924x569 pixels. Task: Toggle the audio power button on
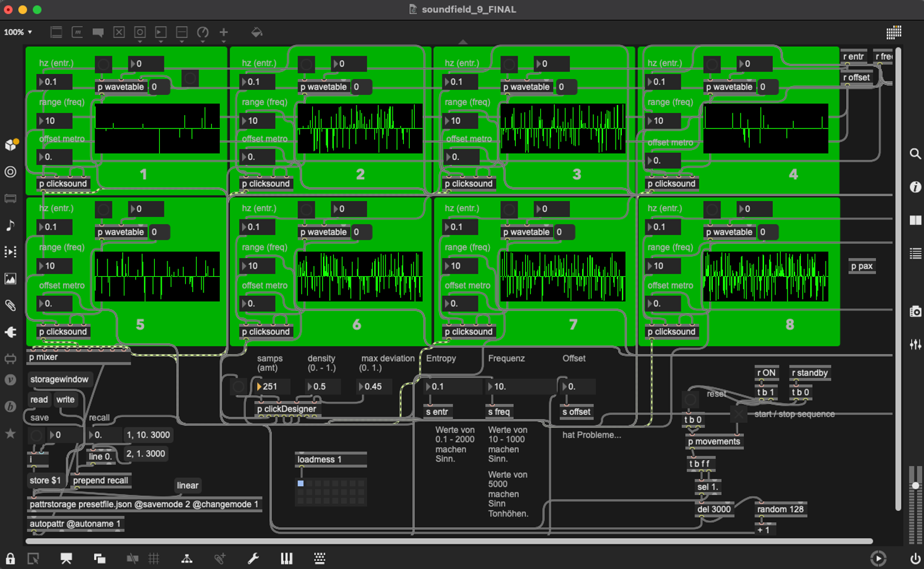point(915,558)
